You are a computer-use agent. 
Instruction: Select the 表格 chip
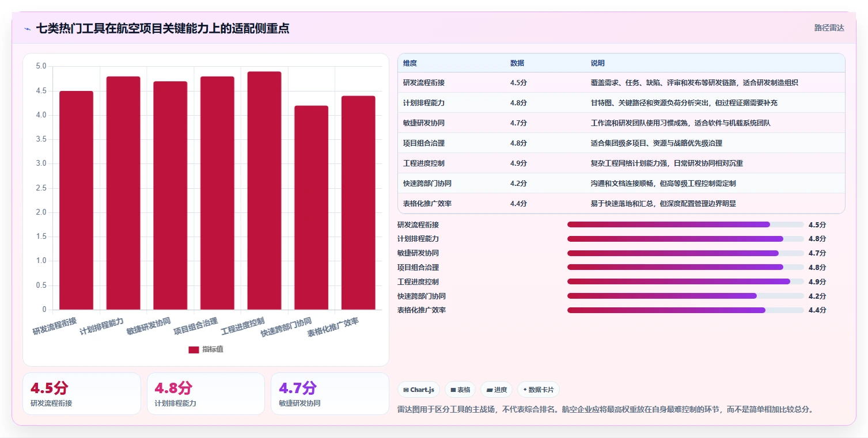coord(460,390)
